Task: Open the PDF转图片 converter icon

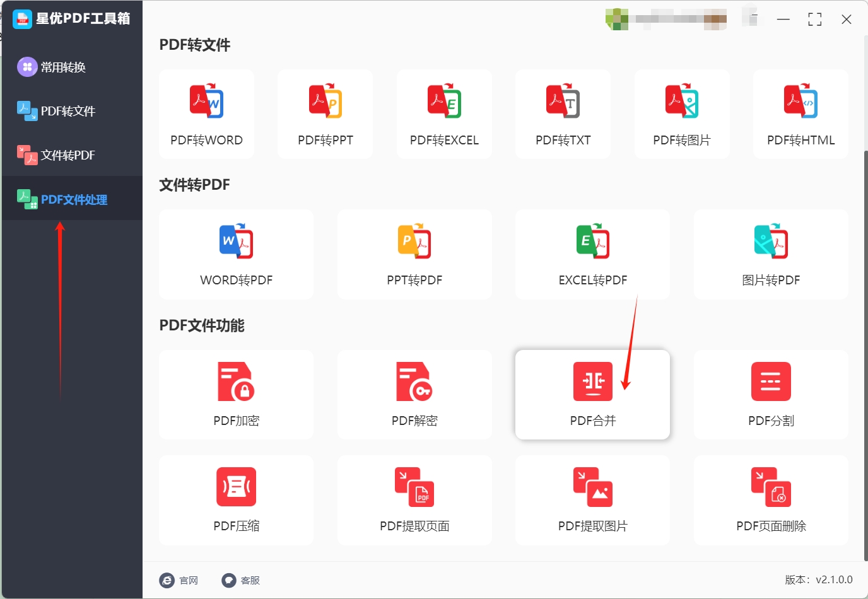Action: point(682,101)
